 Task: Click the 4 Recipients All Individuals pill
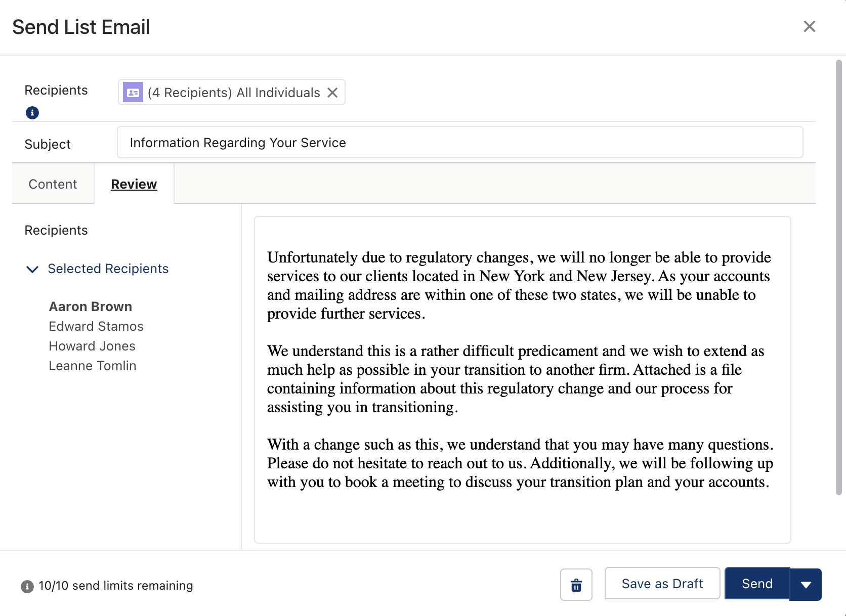[232, 93]
